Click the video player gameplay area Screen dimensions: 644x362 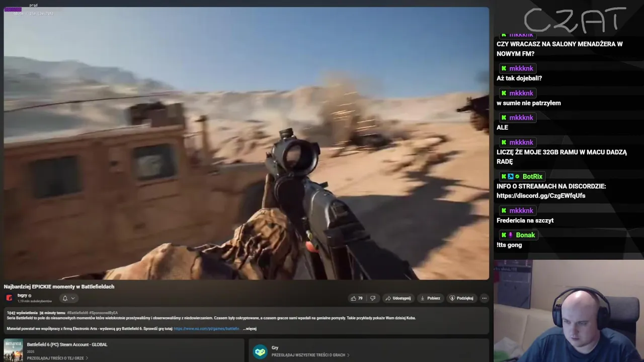(246, 143)
